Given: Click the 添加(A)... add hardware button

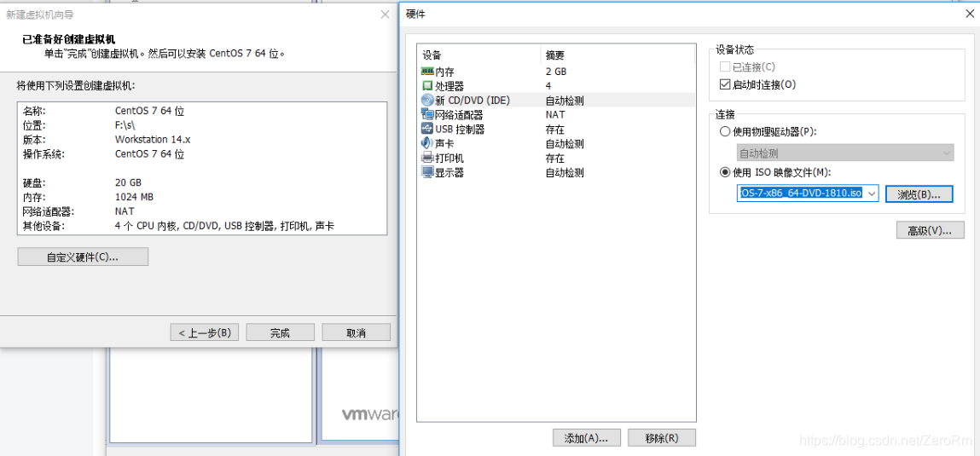Looking at the screenshot, I should pos(587,437).
